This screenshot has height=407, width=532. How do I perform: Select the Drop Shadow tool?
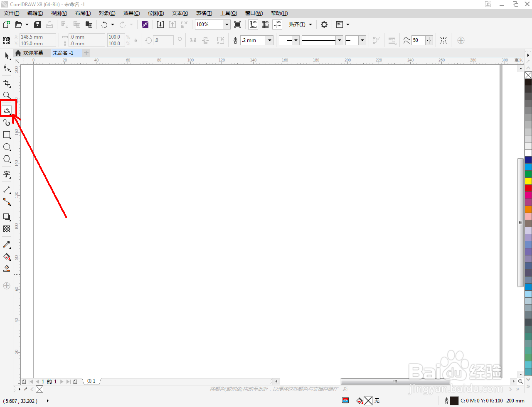click(7, 217)
